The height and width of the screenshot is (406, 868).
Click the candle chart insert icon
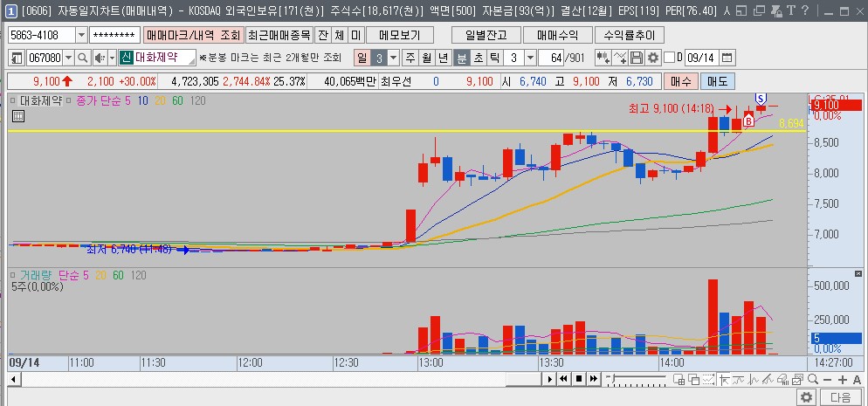pyautogui.click(x=603, y=58)
